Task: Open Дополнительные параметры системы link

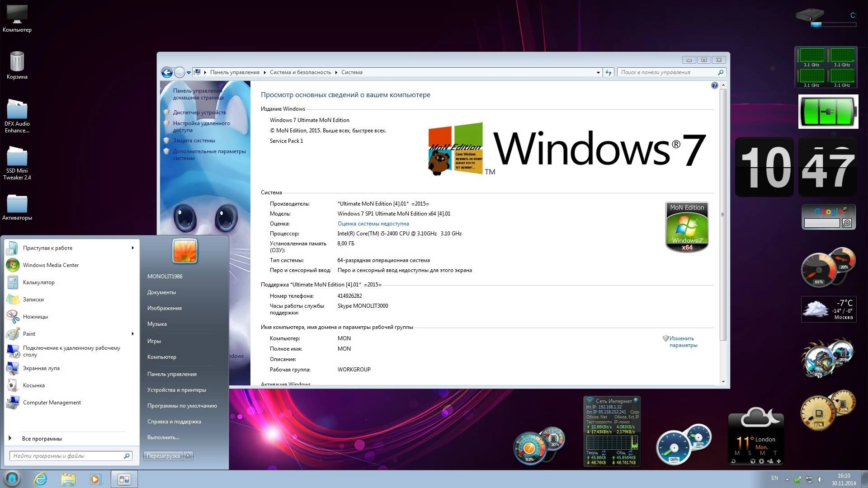Action: click(209, 155)
